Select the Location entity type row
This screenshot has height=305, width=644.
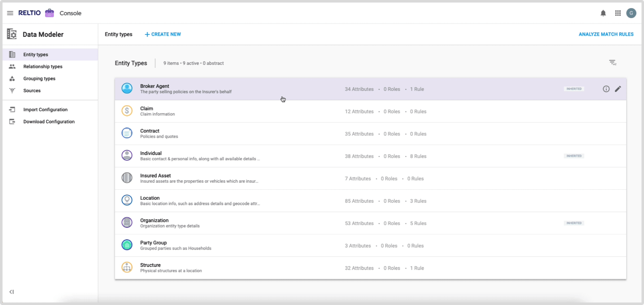(x=150, y=198)
